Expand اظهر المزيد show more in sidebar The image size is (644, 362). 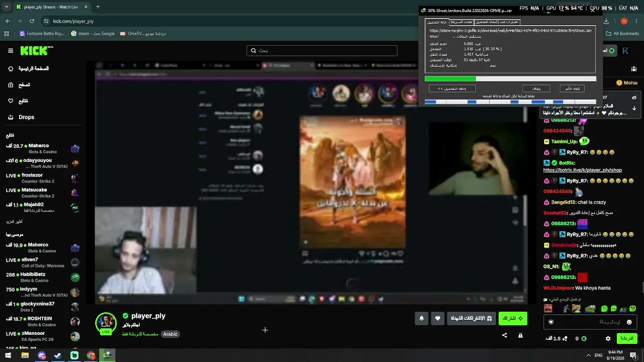point(14,222)
